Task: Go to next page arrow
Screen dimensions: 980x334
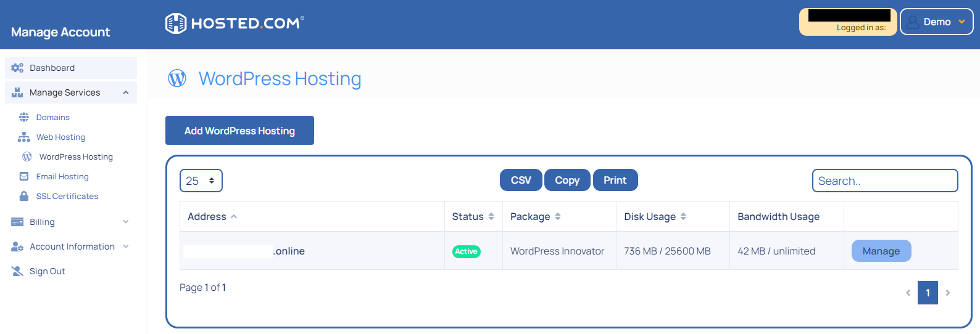Action: 948,293
